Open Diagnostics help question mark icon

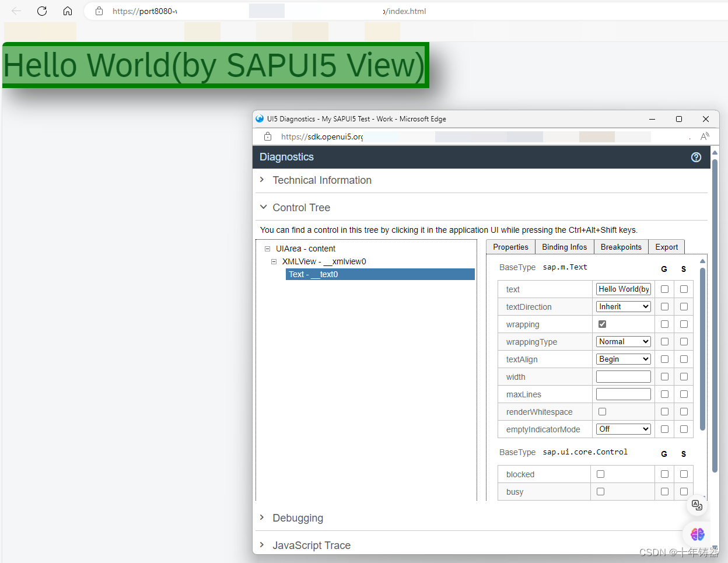(x=696, y=157)
